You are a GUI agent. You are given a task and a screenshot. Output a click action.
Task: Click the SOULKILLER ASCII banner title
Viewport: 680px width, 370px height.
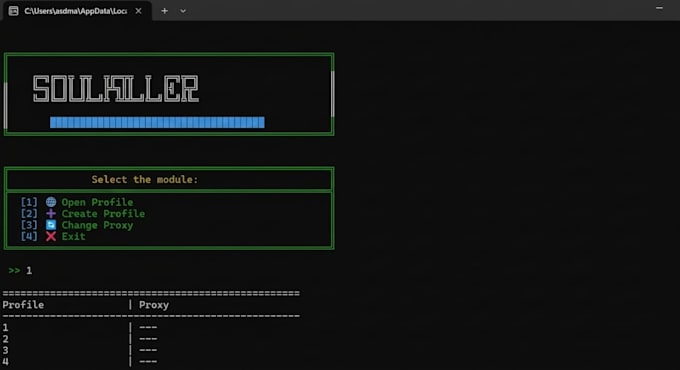tap(116, 89)
